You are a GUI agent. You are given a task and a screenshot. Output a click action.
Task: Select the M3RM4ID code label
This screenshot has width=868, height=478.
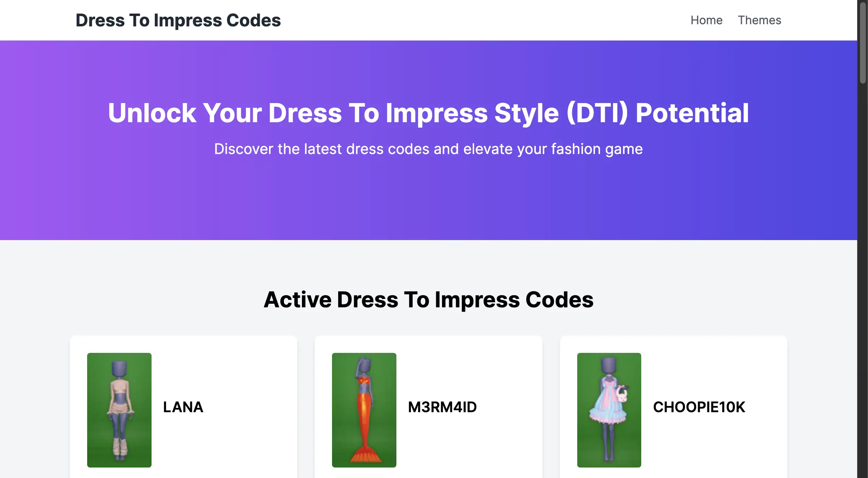pyautogui.click(x=442, y=407)
